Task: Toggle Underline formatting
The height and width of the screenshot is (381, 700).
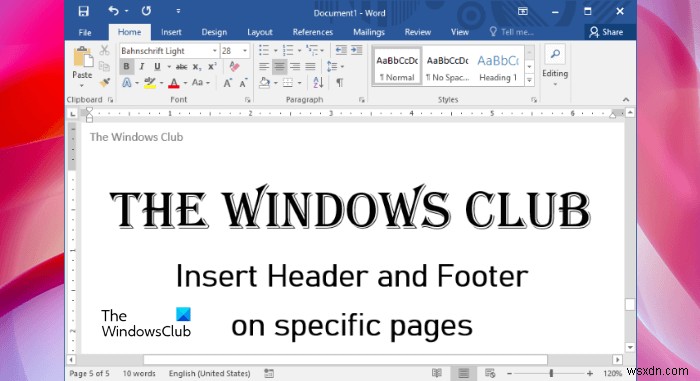Action: click(x=157, y=67)
